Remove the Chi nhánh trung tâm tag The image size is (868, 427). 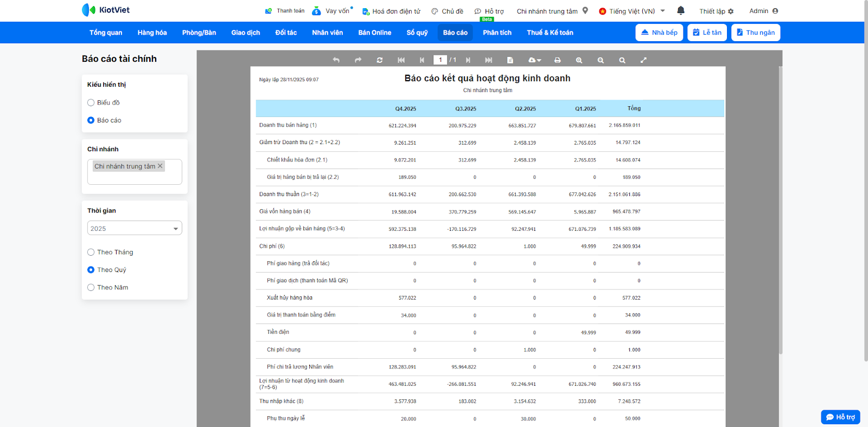tap(160, 166)
